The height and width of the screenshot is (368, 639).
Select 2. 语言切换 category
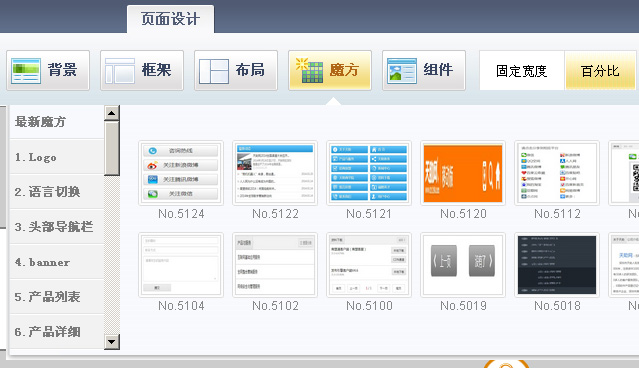(x=57, y=192)
